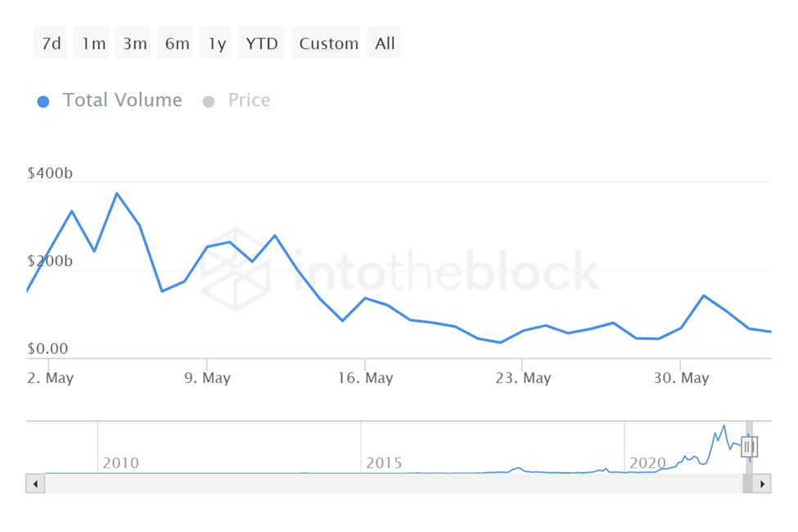Click the blue Total Volume legend dot
Screen dimensions: 798x532
[43, 101]
